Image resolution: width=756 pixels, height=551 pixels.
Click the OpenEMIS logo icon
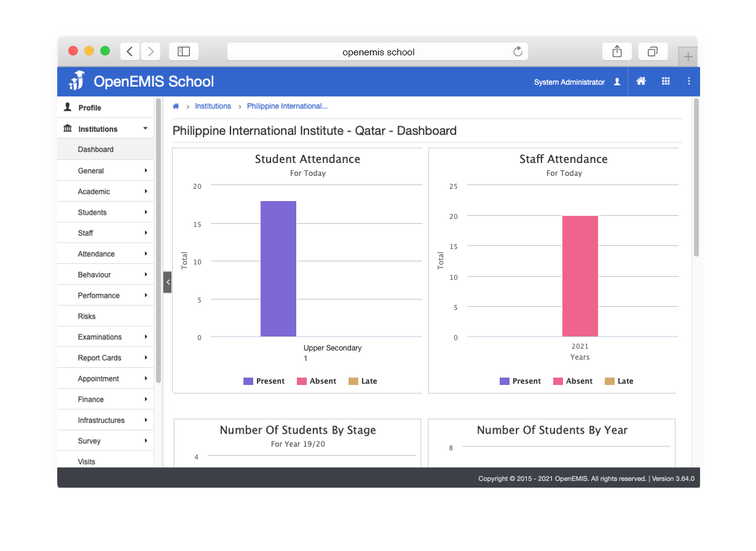coord(76,81)
